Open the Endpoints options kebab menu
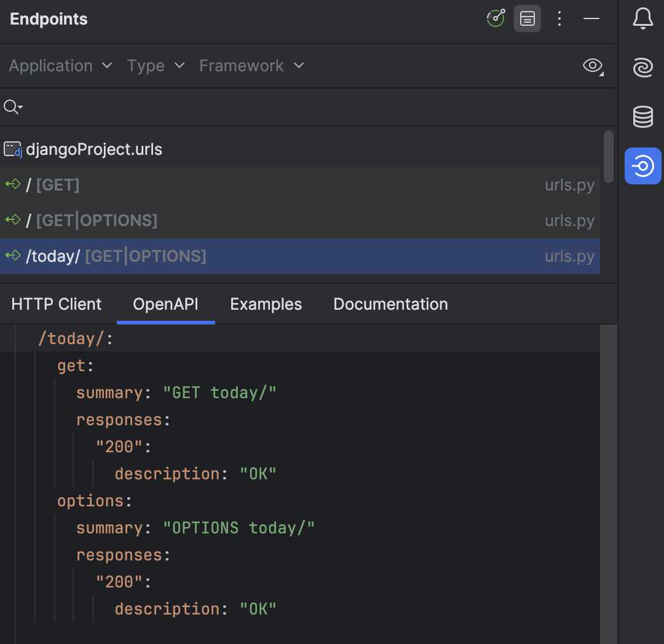The image size is (664, 644). point(559,18)
